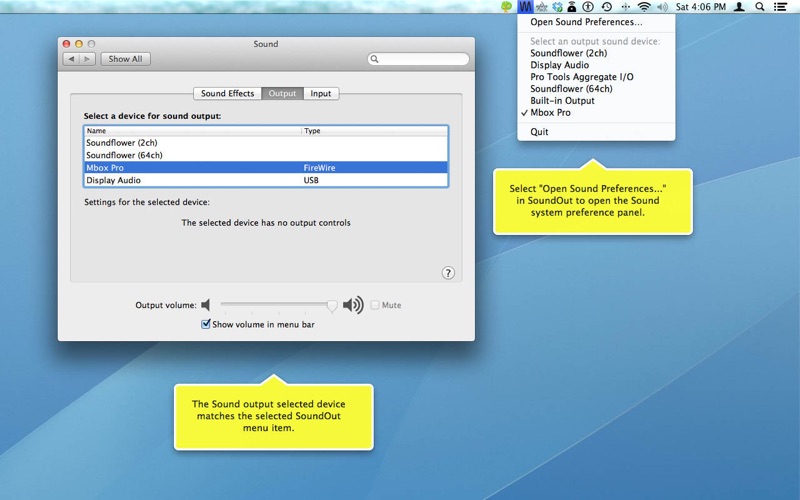
Task: Click the Output volume slider knob
Action: [x=332, y=305]
